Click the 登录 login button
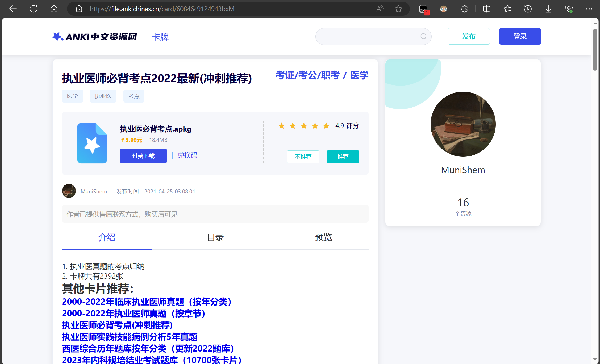Screen dimensions: 600x364 click(x=520, y=36)
